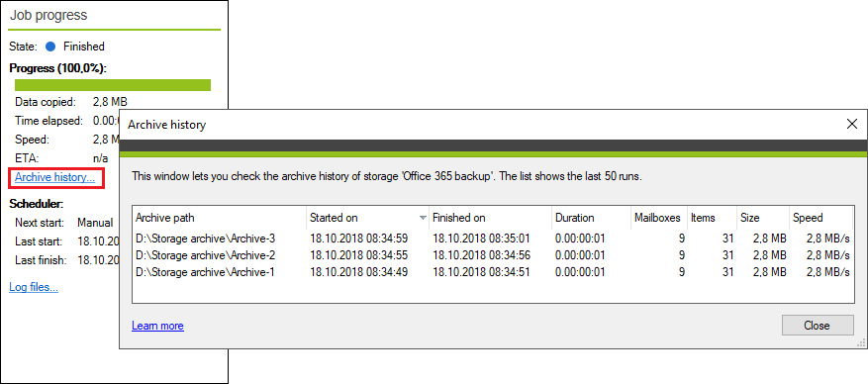Click the Size column header
Screen dimensions: 868x384
point(763,218)
